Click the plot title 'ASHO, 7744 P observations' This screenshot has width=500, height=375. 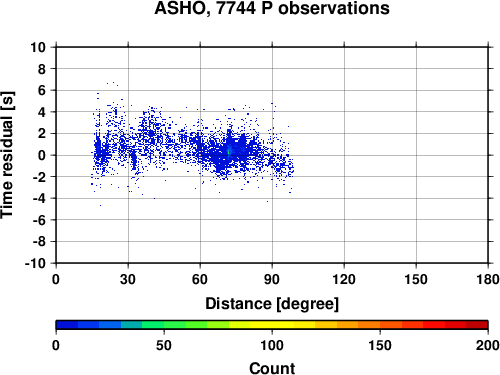272,8
